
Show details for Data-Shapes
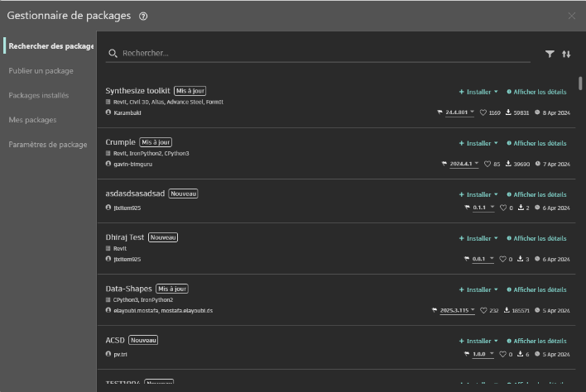click(x=536, y=289)
